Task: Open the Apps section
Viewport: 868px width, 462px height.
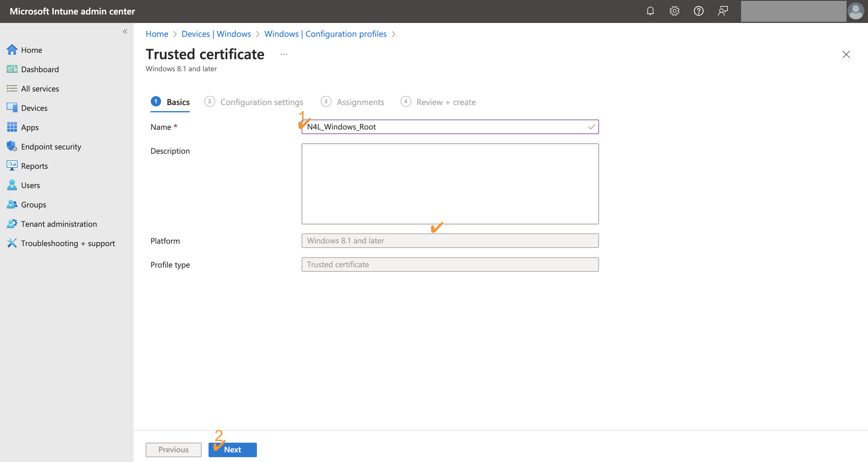Action: [x=30, y=127]
